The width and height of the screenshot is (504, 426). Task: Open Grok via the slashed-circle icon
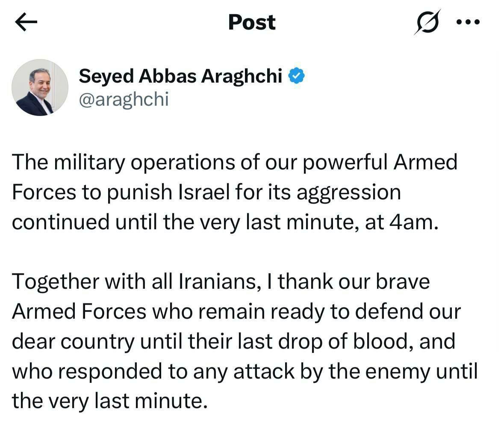(426, 22)
